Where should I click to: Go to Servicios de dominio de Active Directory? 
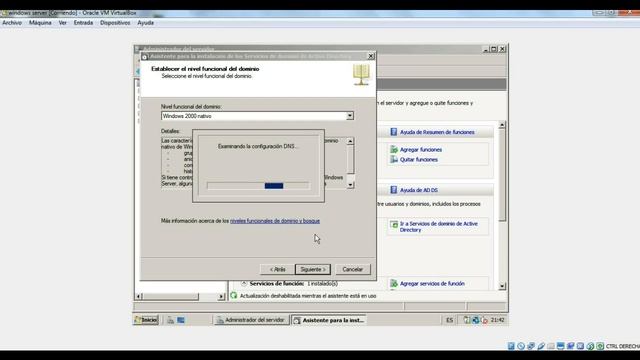(438, 227)
